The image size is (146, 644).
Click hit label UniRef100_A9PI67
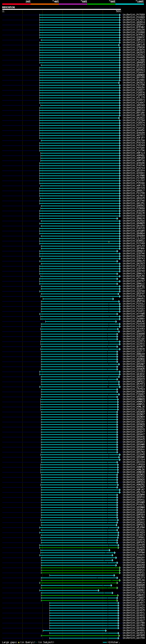tap(133, 601)
